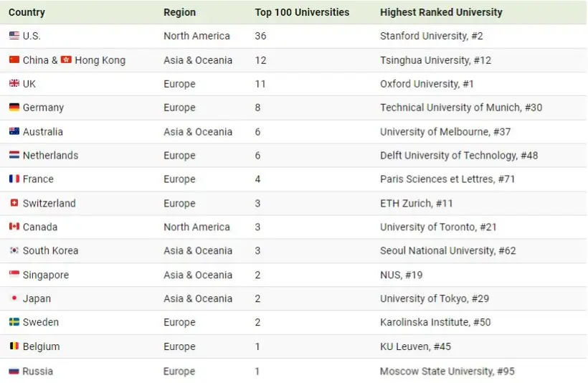The height and width of the screenshot is (383, 588).
Task: Click the Tsinghua University, #12 entry
Action: click(435, 60)
